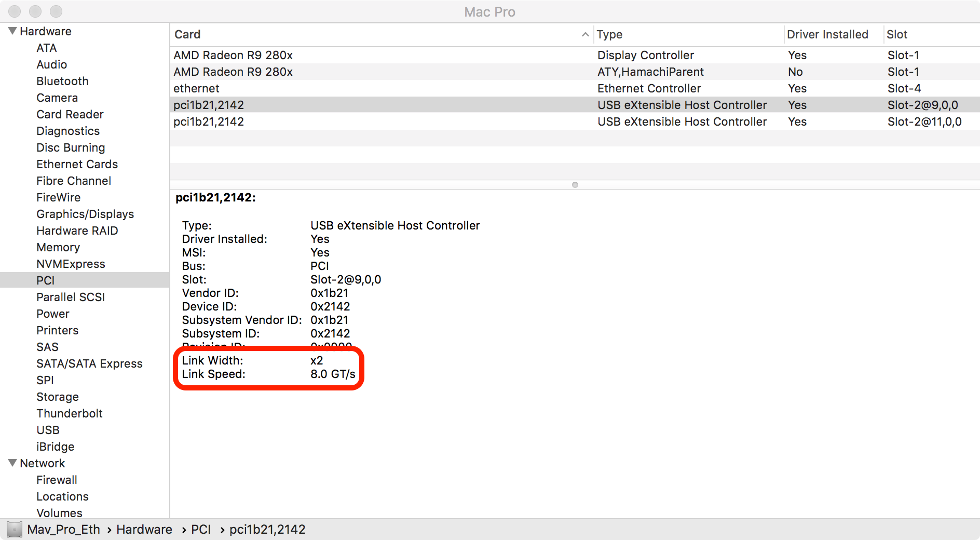The height and width of the screenshot is (540, 980).
Task: Collapse the Network section triangle
Action: click(x=12, y=463)
